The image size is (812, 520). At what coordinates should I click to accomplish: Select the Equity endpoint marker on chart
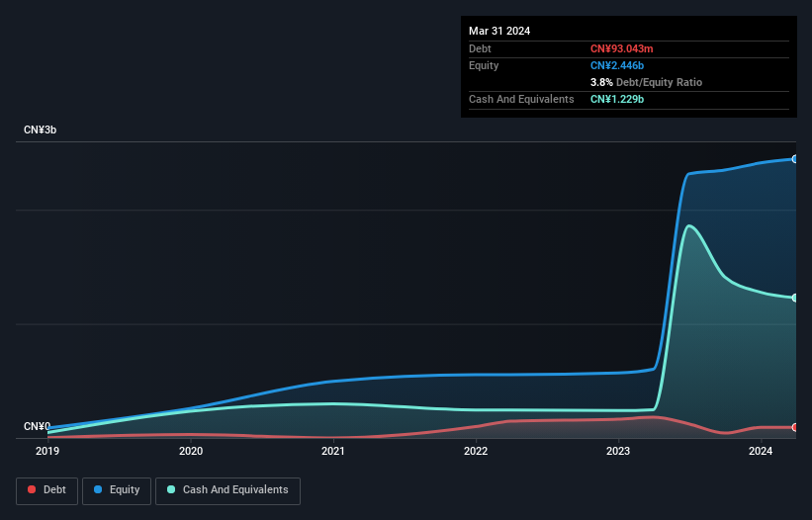click(795, 159)
